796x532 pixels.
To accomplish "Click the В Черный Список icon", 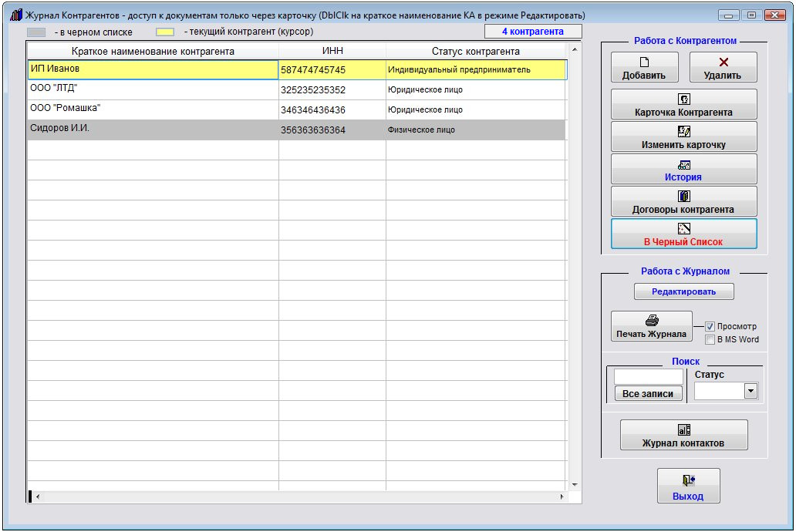I will (683, 228).
